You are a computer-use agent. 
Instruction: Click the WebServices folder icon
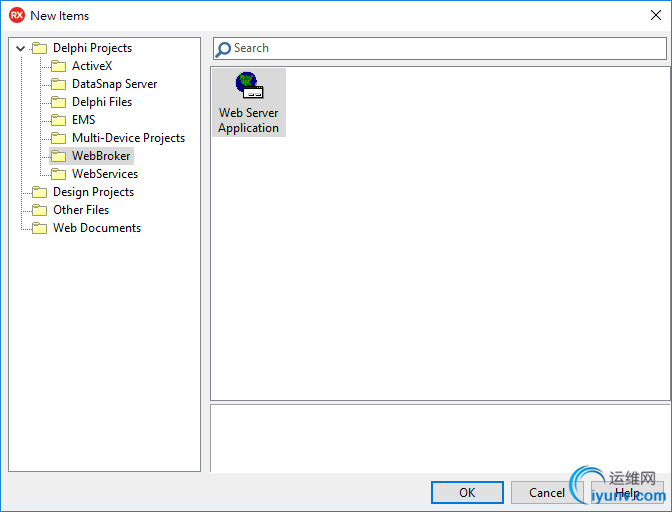point(58,174)
